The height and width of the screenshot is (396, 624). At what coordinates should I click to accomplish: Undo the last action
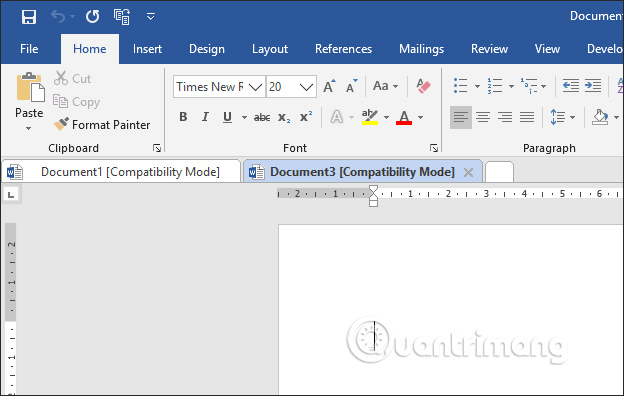58,17
